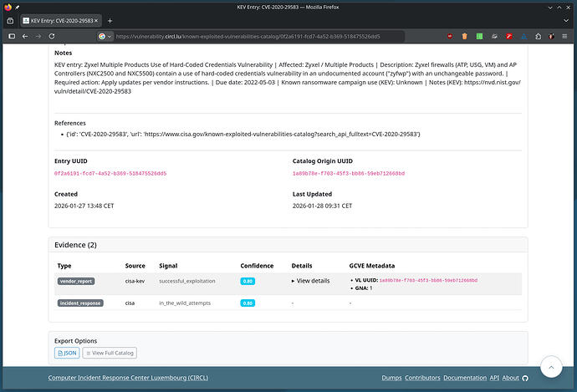The height and width of the screenshot is (392, 577).
Task: Open the Firefox hamburger menu
Action: 564,36
